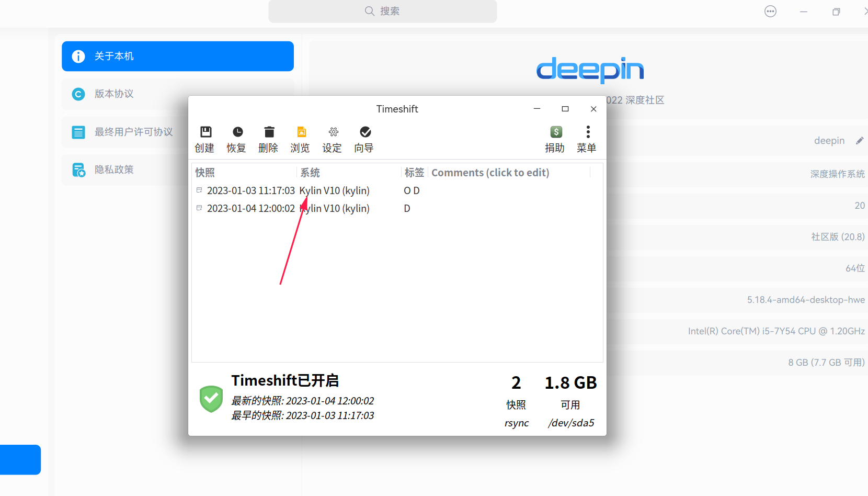Minimize the control center window

tap(804, 12)
